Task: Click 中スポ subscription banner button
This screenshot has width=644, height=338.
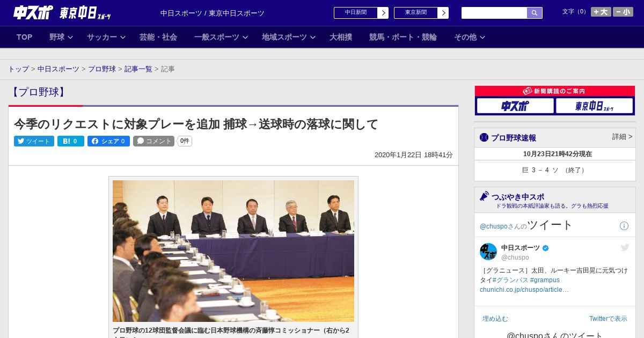Action: click(515, 106)
